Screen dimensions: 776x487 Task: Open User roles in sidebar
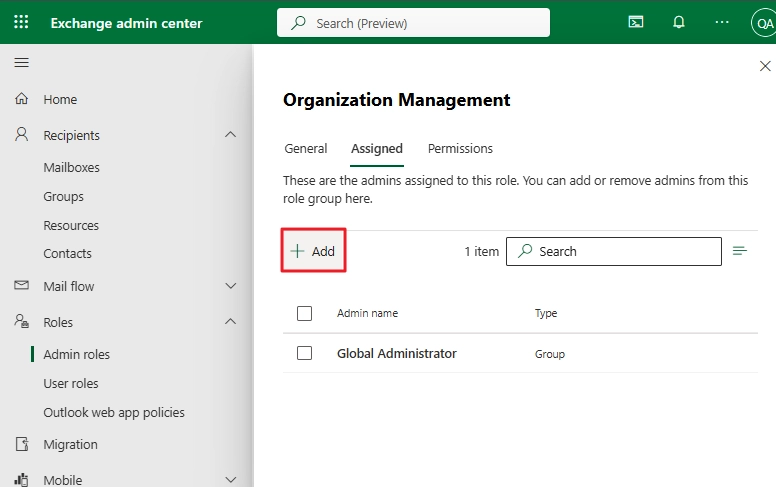tap(71, 383)
